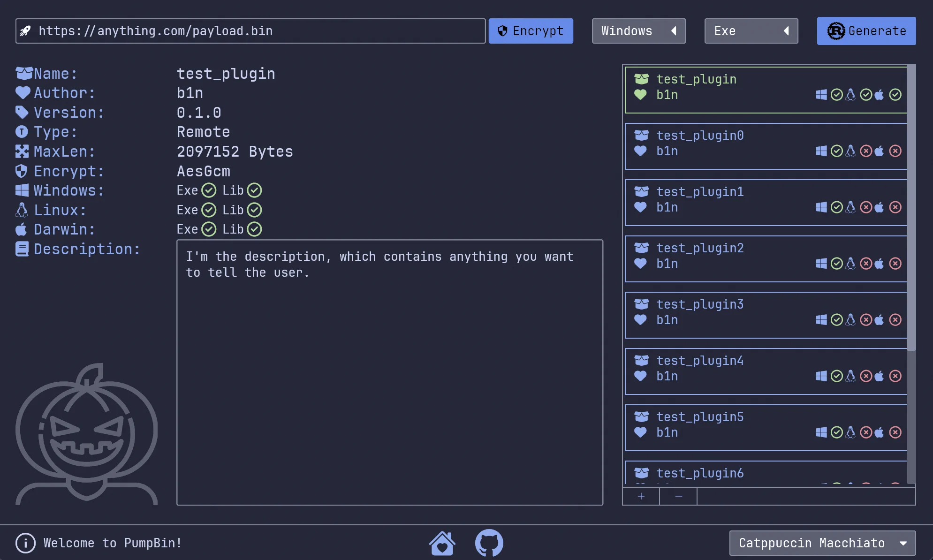Click the Darwin Exe check mark
Viewport: 933px width, 560px height.
point(209,229)
